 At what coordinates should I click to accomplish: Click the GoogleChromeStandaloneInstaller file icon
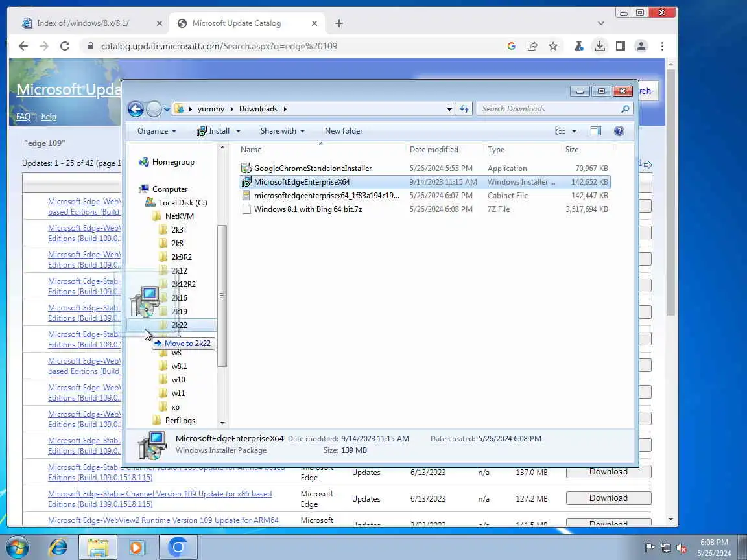coord(246,168)
